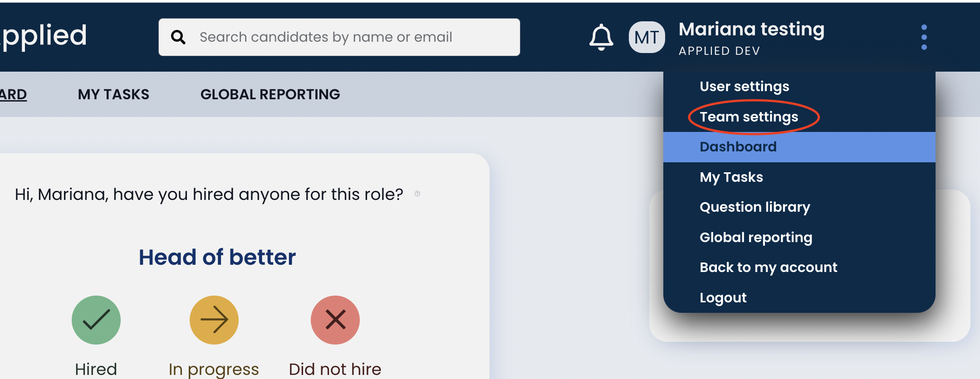This screenshot has height=379, width=980.
Task: Click the green Hired checkmark icon
Action: point(96,320)
